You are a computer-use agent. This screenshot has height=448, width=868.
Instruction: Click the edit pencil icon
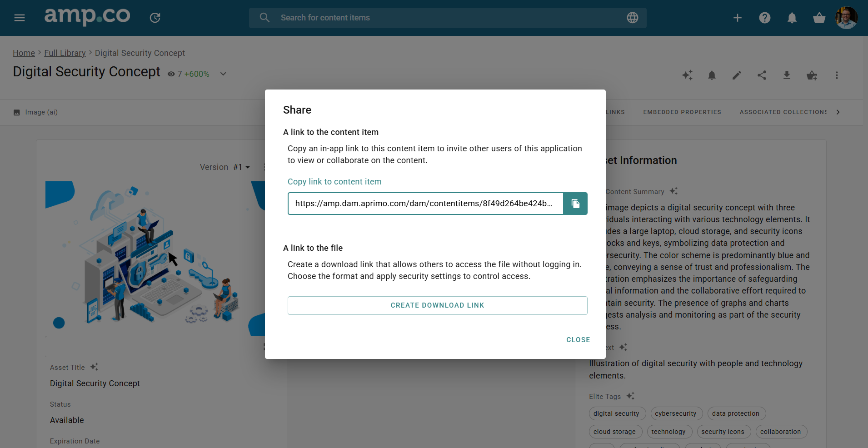point(737,75)
